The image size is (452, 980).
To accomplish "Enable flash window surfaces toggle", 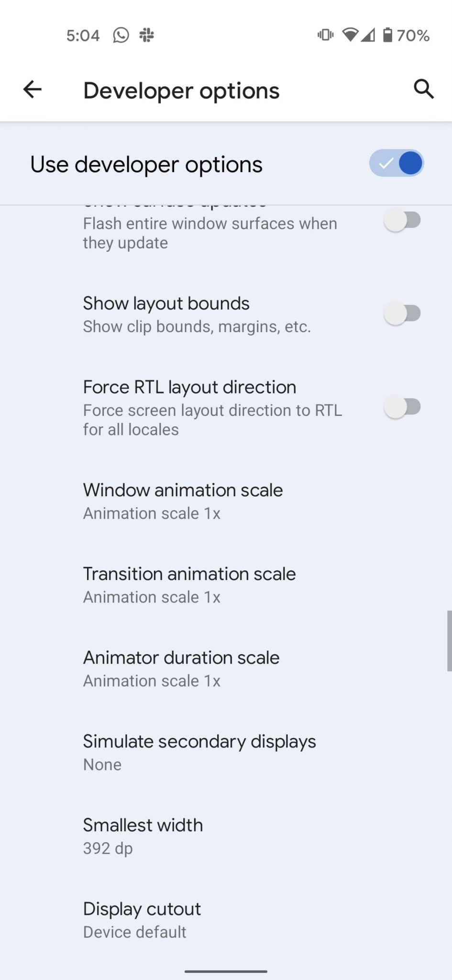I will point(402,221).
